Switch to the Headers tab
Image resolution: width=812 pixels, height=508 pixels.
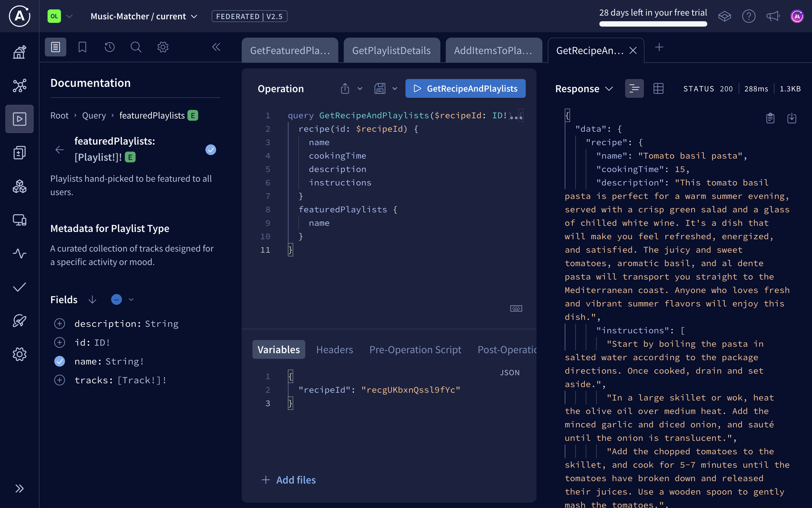point(335,349)
